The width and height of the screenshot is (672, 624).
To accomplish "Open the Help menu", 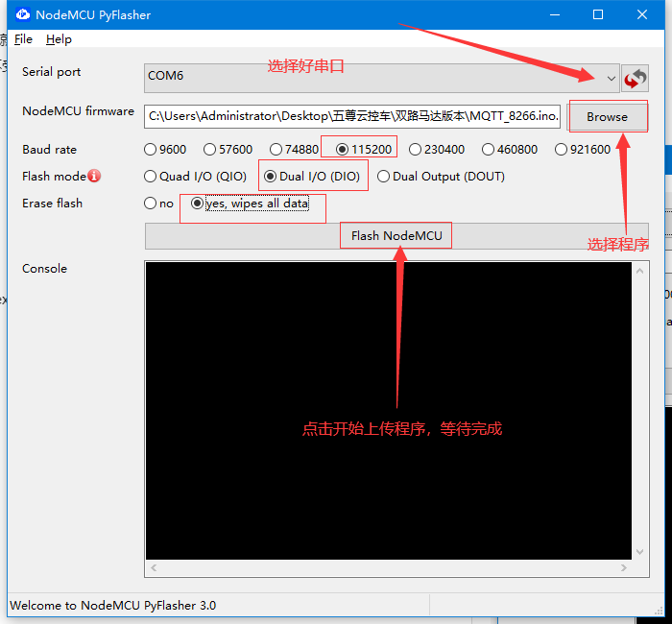I will pos(59,39).
